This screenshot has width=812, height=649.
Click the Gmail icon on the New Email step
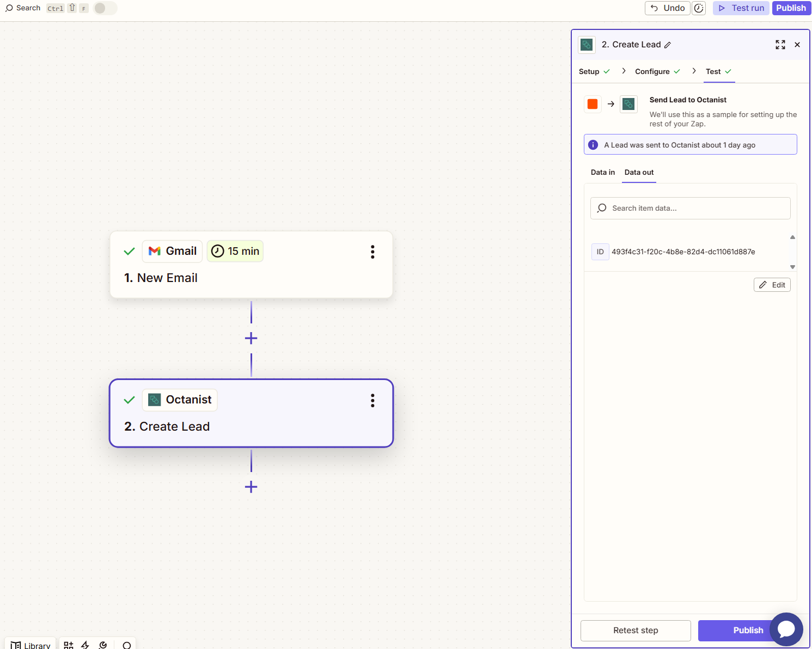coord(155,251)
